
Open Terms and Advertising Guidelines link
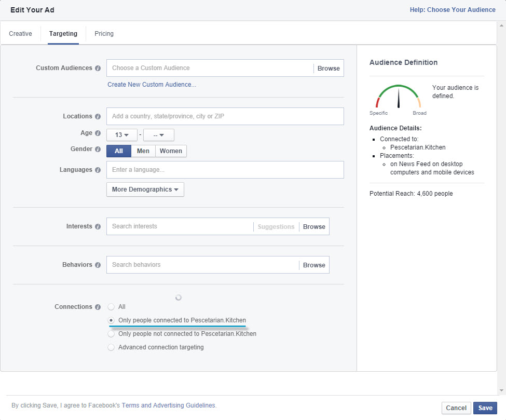pos(168,405)
